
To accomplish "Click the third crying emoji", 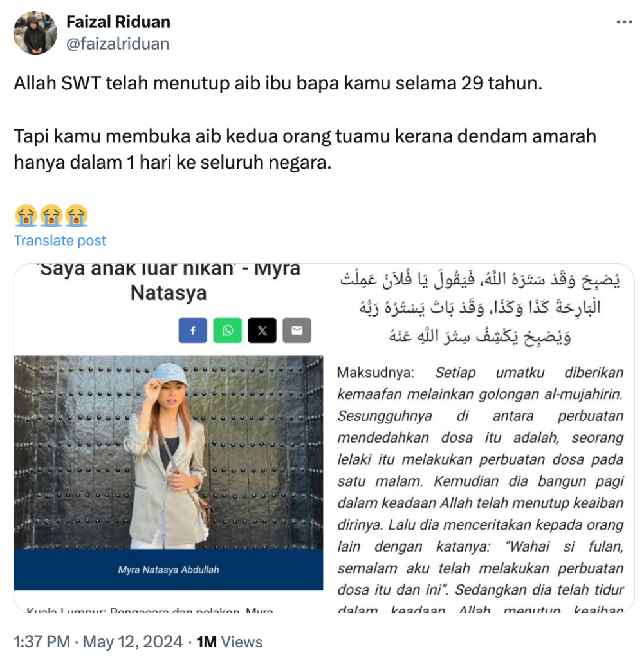I will (76, 216).
